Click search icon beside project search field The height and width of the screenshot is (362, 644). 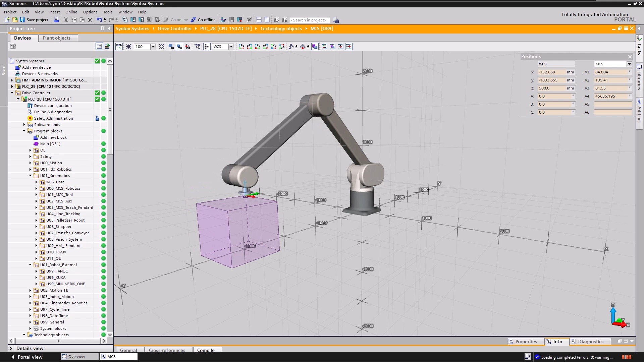click(336, 20)
